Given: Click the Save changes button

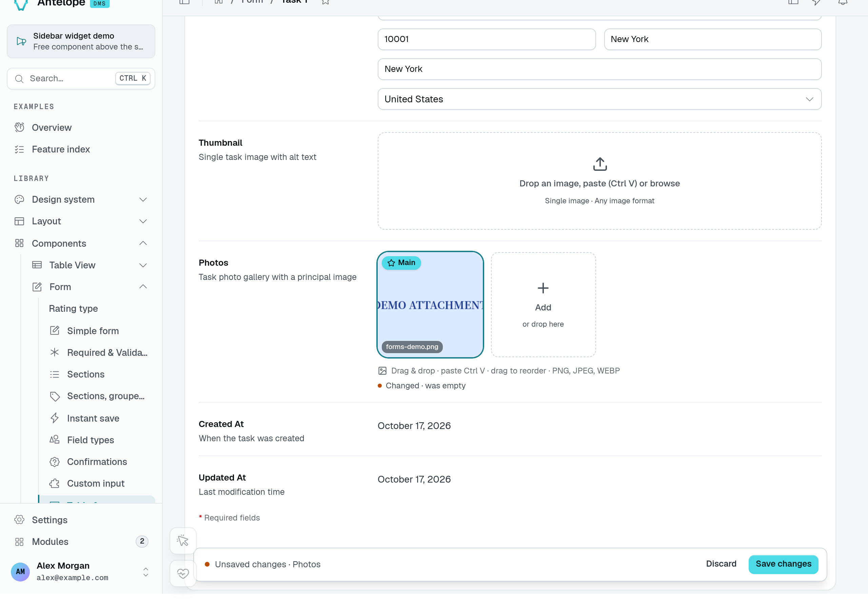Looking at the screenshot, I should [x=783, y=564].
